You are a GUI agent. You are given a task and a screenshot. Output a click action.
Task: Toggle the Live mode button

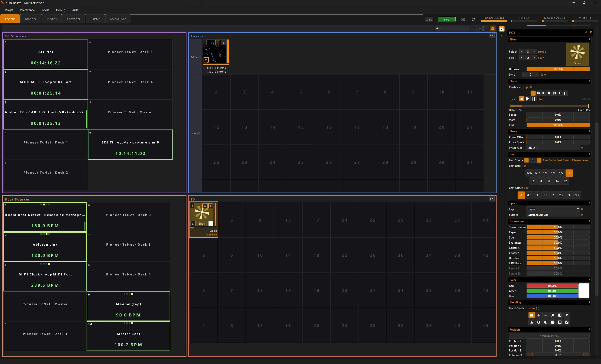tap(446, 19)
